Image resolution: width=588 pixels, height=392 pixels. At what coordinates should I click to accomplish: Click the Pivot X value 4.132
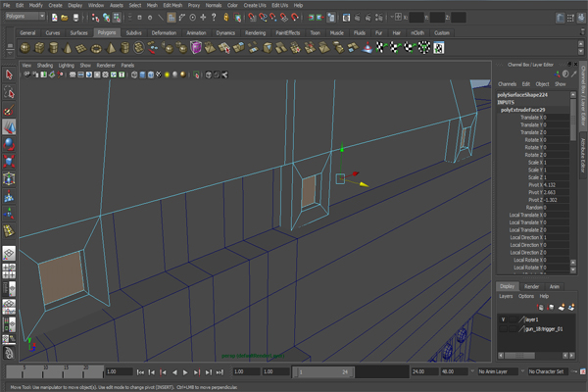click(549, 185)
